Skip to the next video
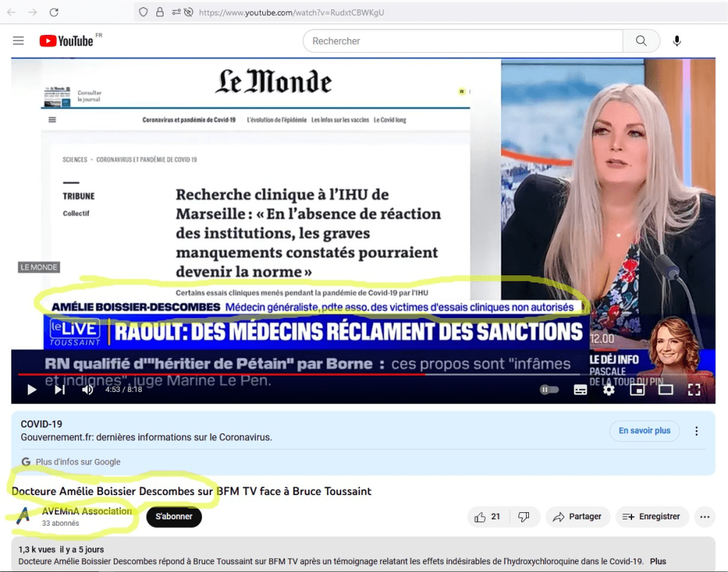 click(x=60, y=390)
